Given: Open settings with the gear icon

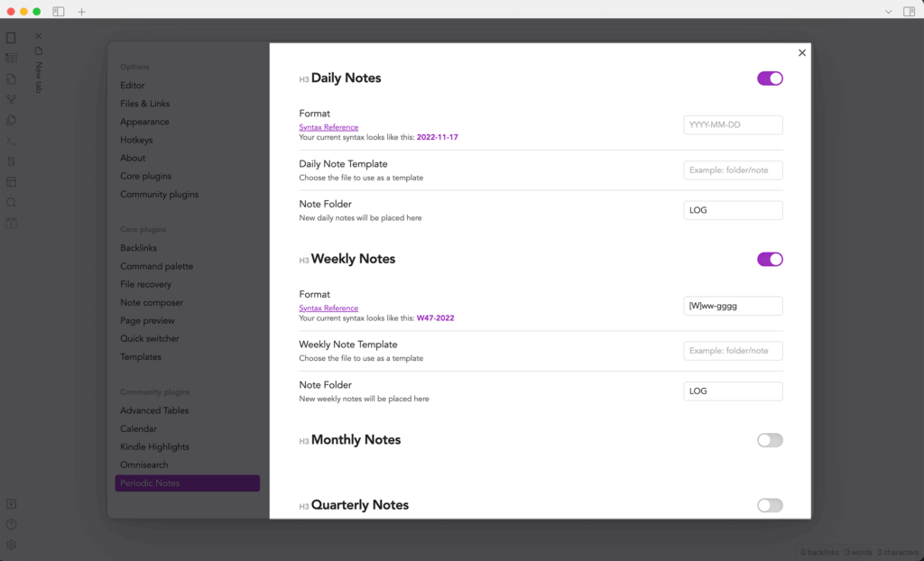Looking at the screenshot, I should pos(11,545).
